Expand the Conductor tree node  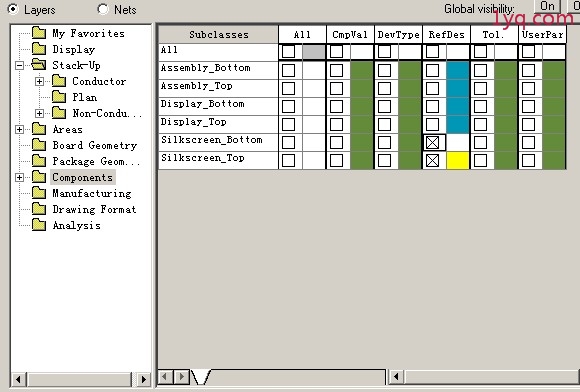(x=39, y=81)
